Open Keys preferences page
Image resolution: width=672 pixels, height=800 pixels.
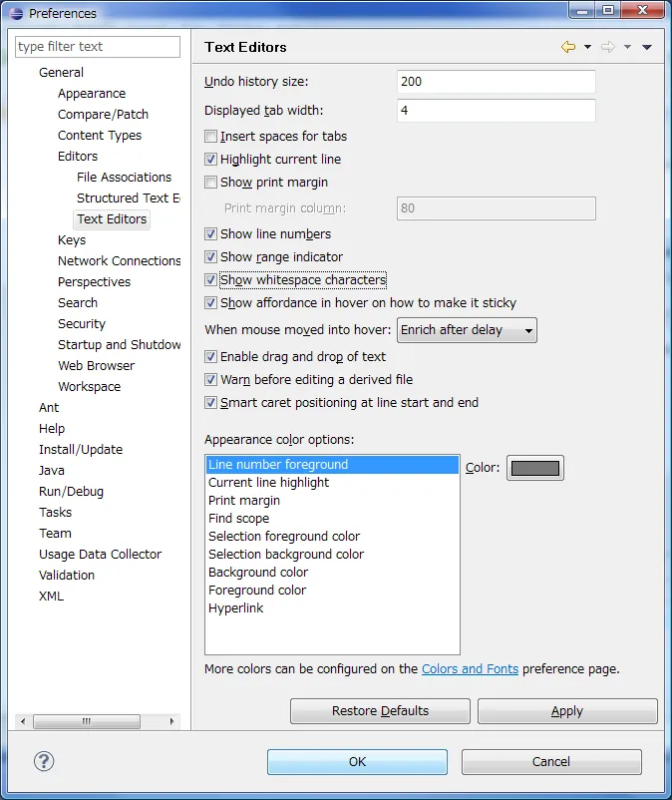click(72, 239)
